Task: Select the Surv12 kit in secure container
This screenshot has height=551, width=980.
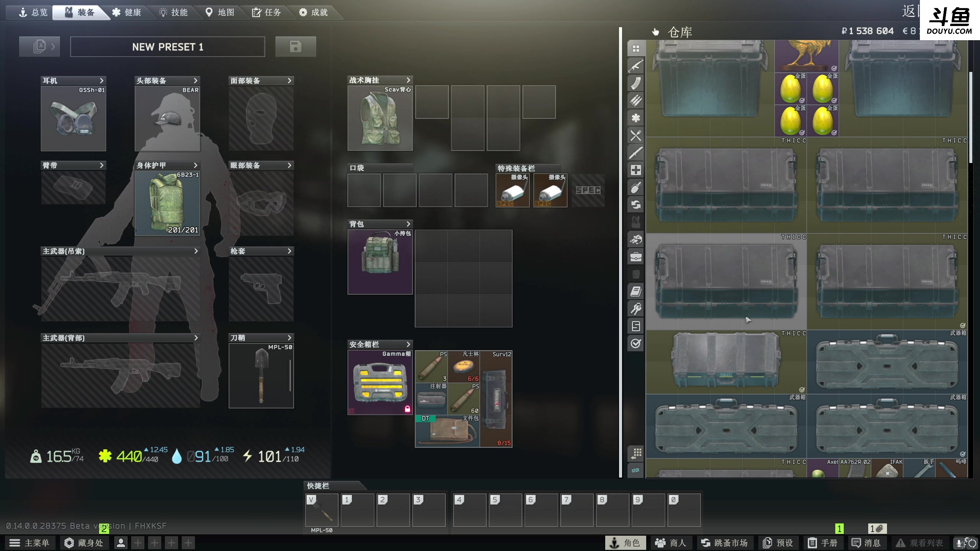Action: click(x=496, y=399)
